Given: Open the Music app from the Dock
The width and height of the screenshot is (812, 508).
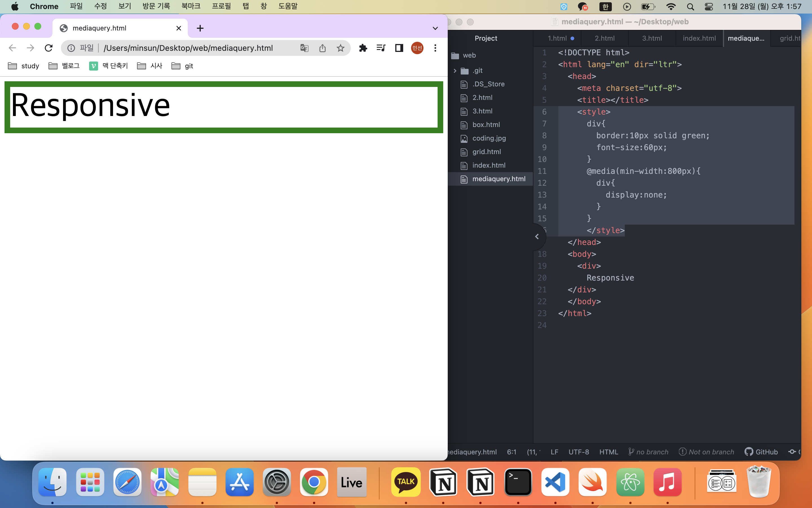Looking at the screenshot, I should click(x=667, y=482).
